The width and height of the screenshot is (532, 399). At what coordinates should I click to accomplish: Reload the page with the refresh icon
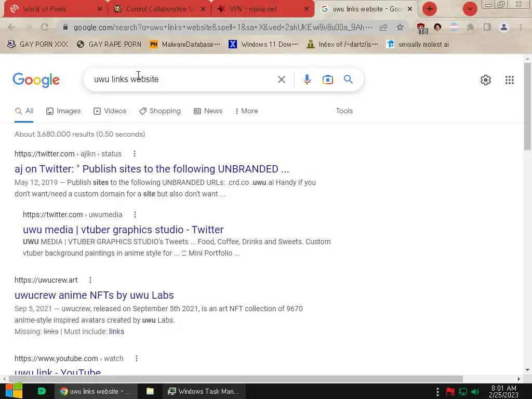45,27
